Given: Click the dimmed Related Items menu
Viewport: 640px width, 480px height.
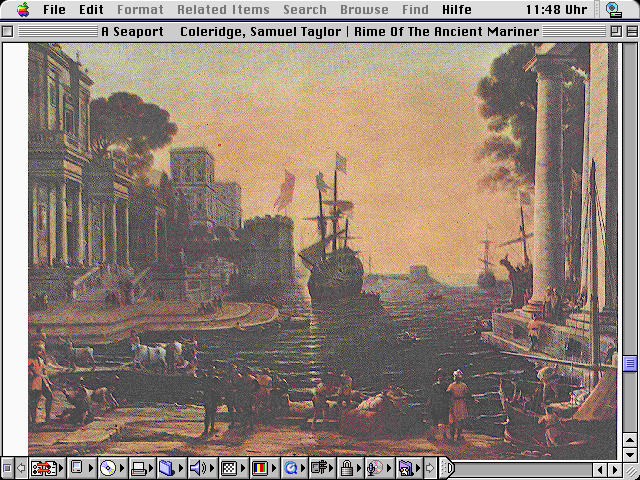Looking at the screenshot, I should 223,9.
